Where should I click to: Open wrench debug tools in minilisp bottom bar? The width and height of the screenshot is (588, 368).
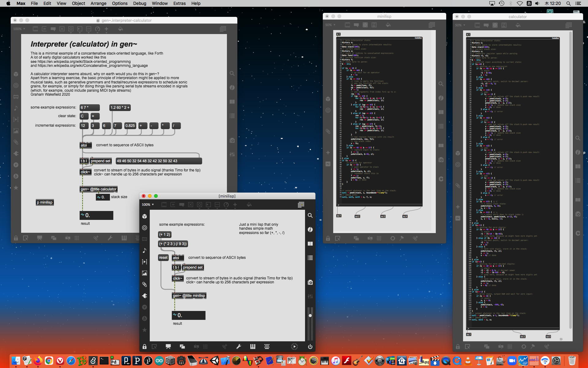(x=239, y=347)
